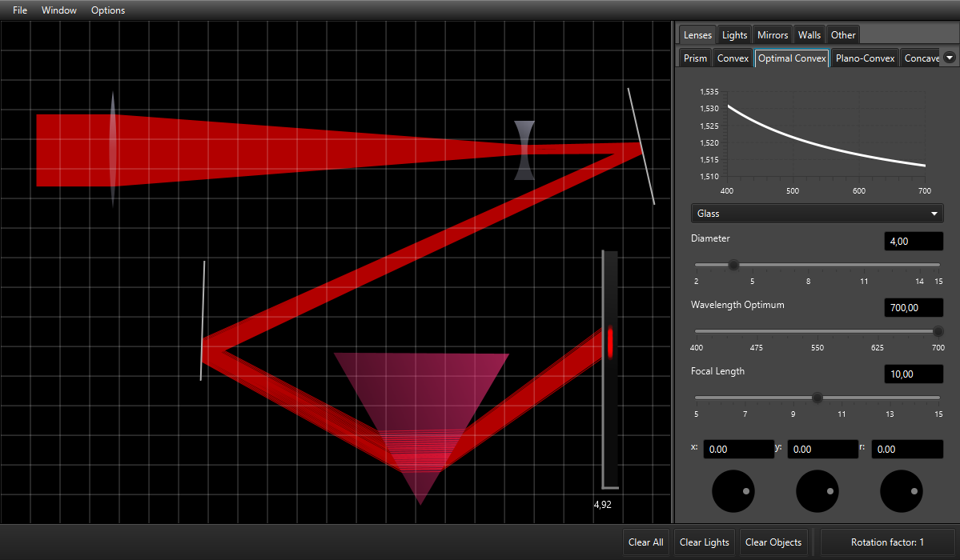Select the convex lens on the canvas
Screen dimensions: 960x560
click(x=113, y=150)
